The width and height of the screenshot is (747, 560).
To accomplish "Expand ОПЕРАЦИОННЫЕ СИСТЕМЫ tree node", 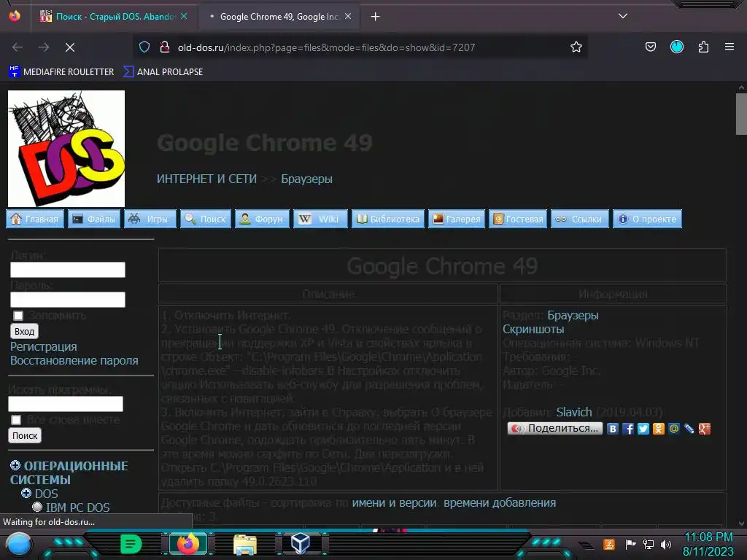I will [x=15, y=465].
